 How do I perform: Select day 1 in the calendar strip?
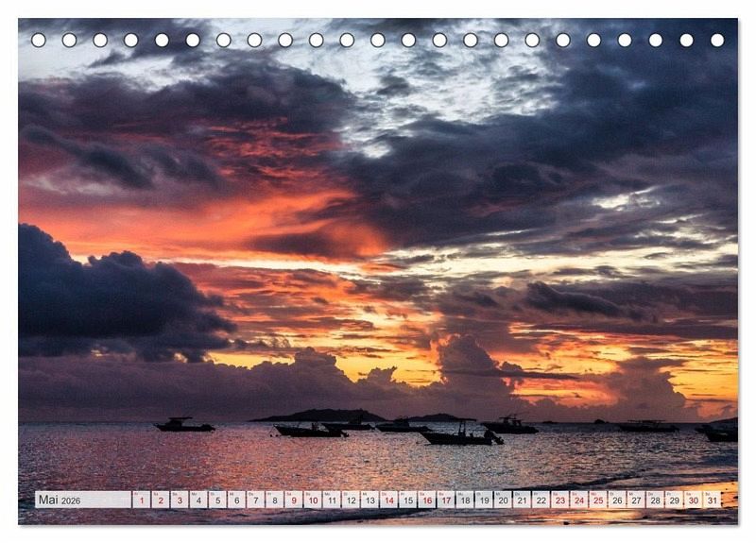(x=141, y=501)
